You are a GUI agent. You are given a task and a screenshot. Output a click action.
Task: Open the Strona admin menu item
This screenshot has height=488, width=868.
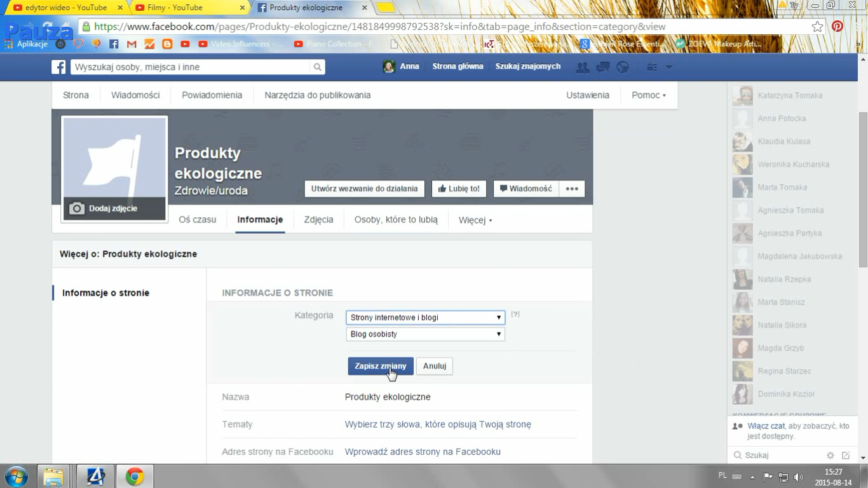[76, 95]
